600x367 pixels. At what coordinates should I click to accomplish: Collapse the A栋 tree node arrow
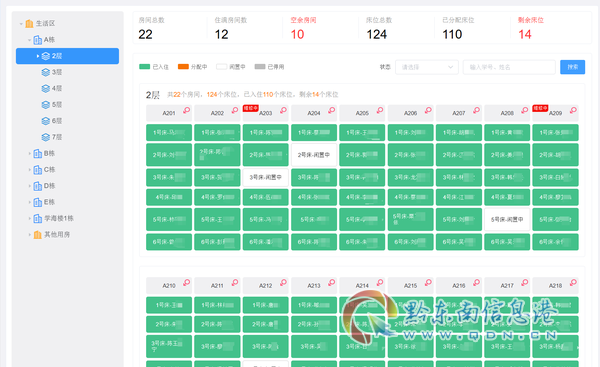(x=29, y=40)
